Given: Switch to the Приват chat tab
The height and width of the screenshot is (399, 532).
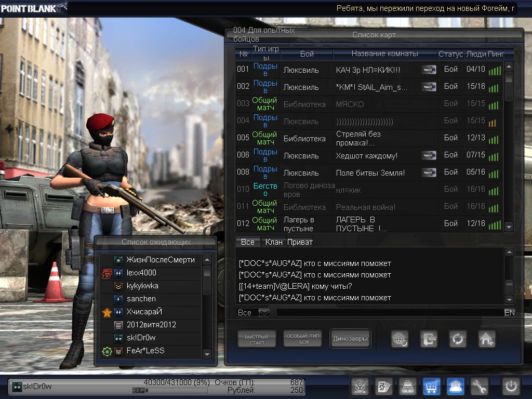Looking at the screenshot, I should click(300, 242).
